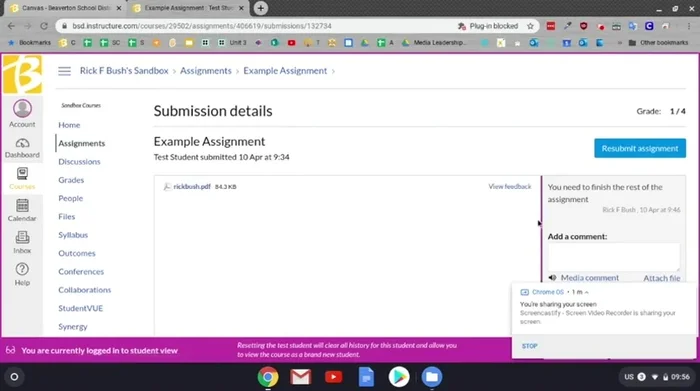This screenshot has height=391, width=700.
Task: Open Courses in the global navigation
Action: click(x=22, y=179)
